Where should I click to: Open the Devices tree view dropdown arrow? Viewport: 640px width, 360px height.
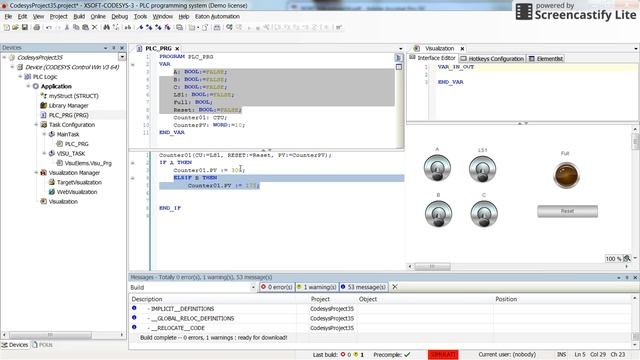pos(122,57)
